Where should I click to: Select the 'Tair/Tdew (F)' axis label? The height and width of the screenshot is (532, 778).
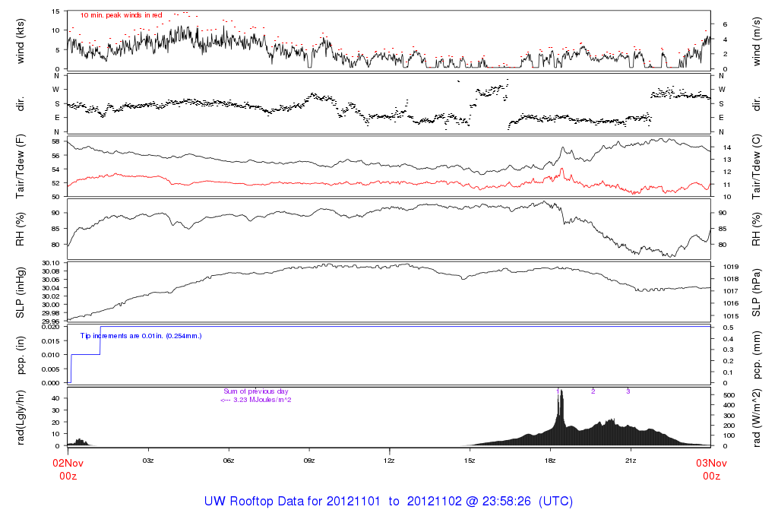click(x=21, y=166)
